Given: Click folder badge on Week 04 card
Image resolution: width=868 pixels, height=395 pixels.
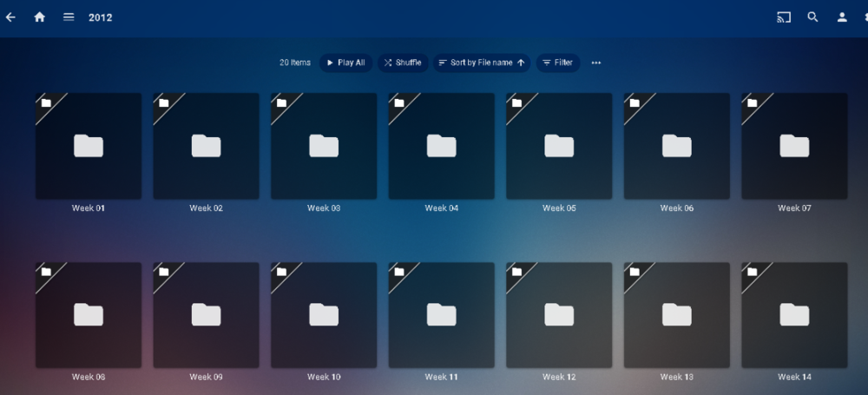Looking at the screenshot, I should click(x=399, y=102).
